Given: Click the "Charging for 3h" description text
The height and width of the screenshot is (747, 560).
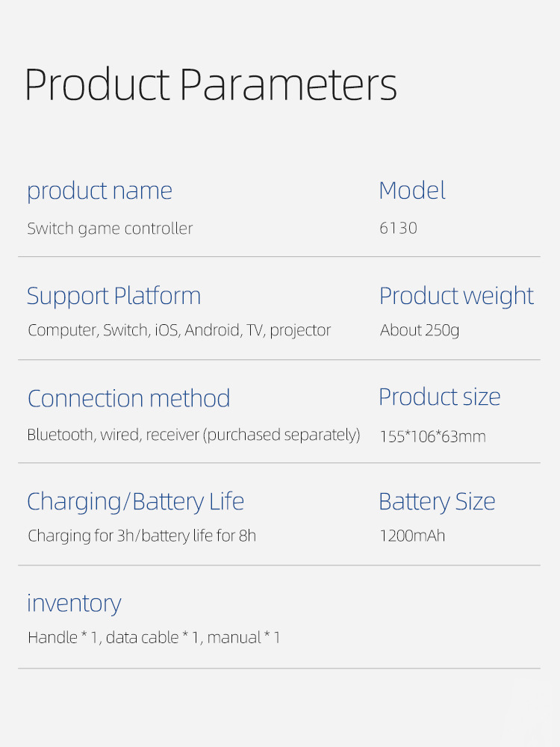Looking at the screenshot, I should pyautogui.click(x=142, y=536).
